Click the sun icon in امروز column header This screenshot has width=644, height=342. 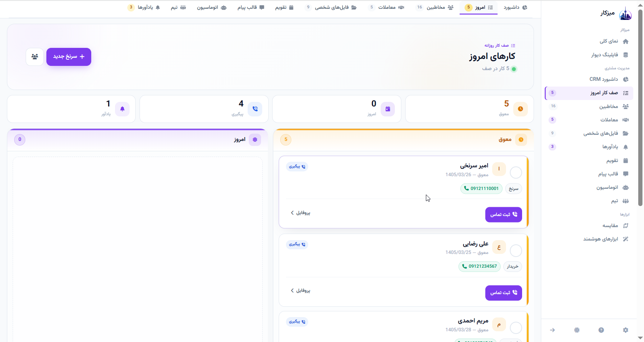[255, 140]
